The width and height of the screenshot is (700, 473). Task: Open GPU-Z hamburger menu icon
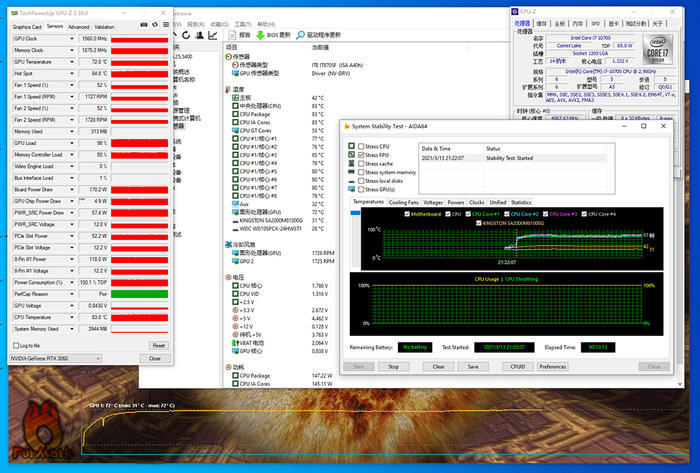click(166, 25)
